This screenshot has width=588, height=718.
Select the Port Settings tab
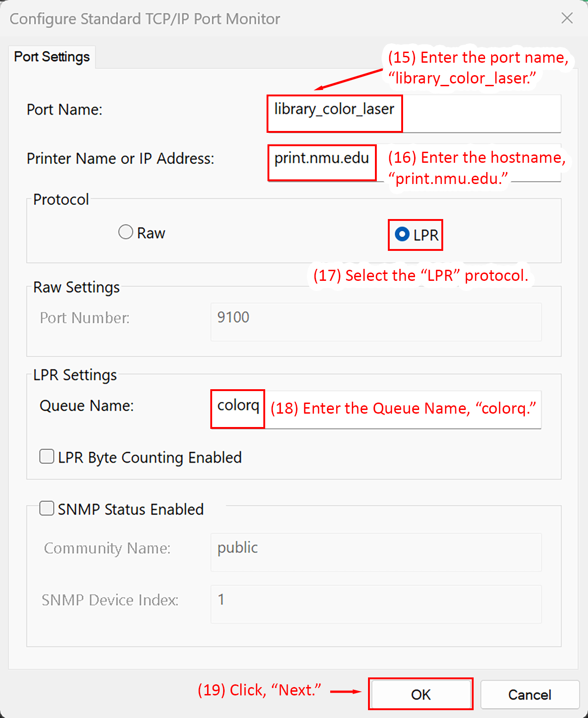tap(52, 57)
